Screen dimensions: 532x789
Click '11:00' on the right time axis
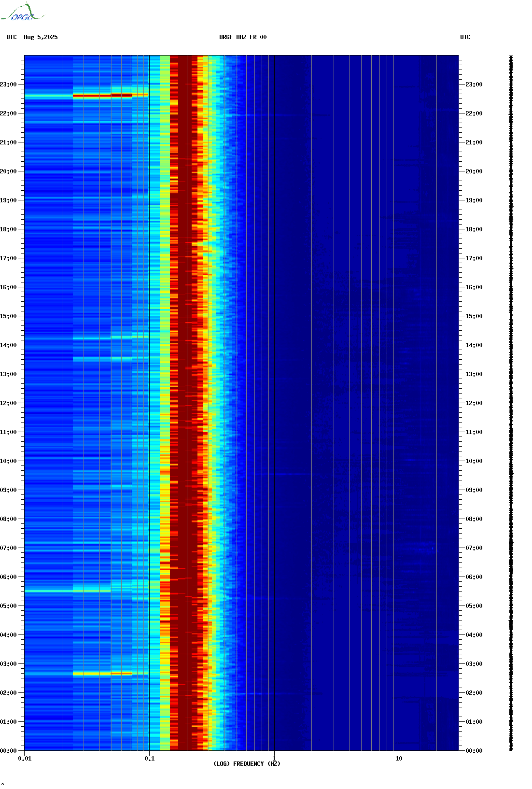(474, 432)
